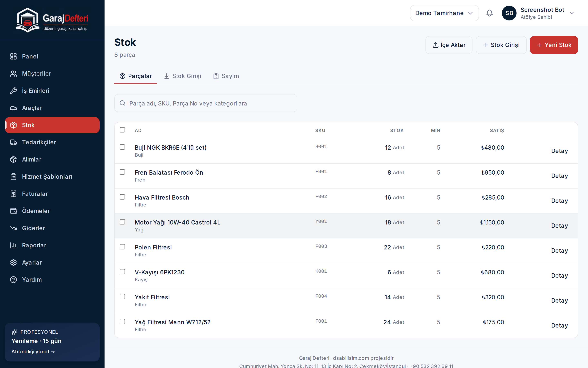Screen dimensions: 588x368
Task: Open Faturalar in the sidebar menu
Action: click(x=52, y=194)
